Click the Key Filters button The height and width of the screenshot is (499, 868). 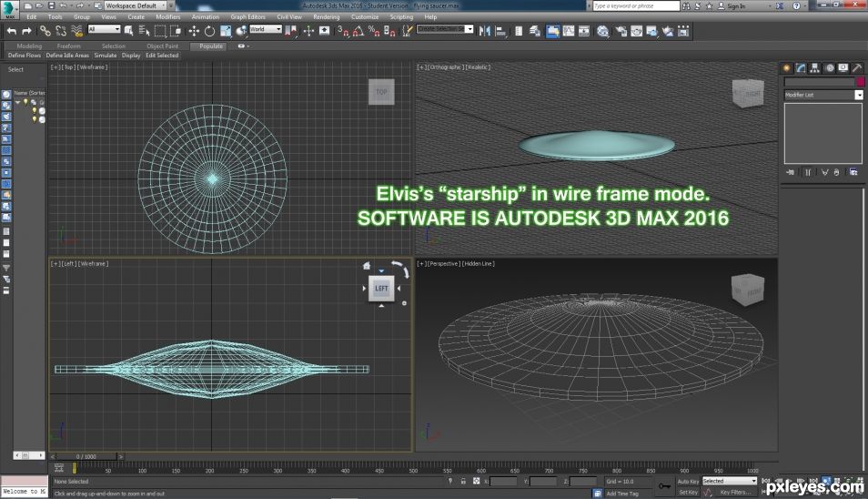[x=735, y=492]
